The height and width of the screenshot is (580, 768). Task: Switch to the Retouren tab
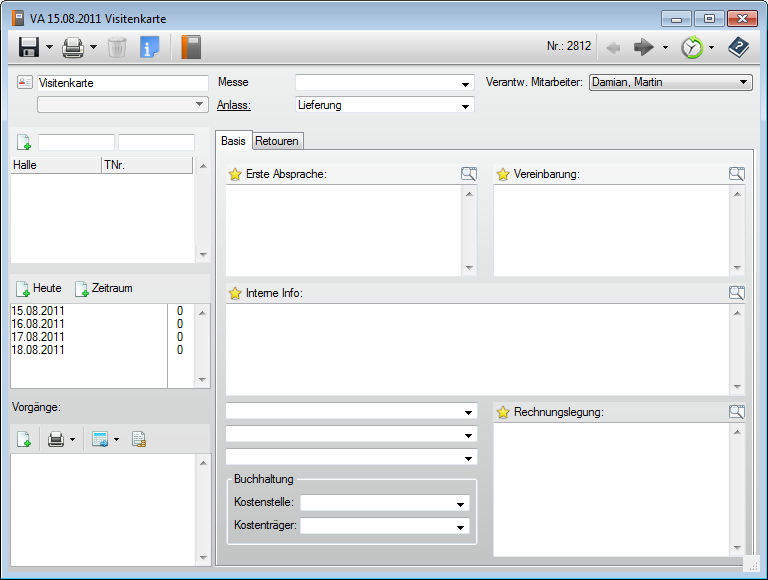277,141
